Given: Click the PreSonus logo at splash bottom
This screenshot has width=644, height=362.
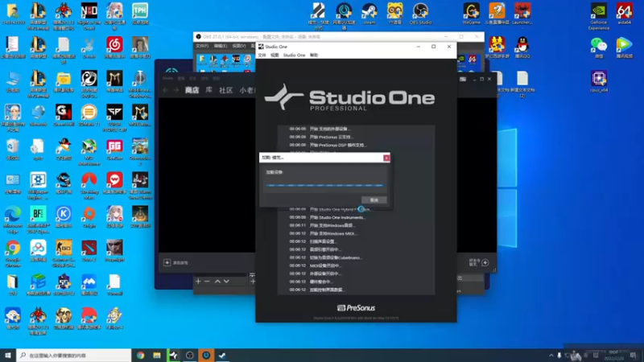Looking at the screenshot, I should (x=356, y=308).
